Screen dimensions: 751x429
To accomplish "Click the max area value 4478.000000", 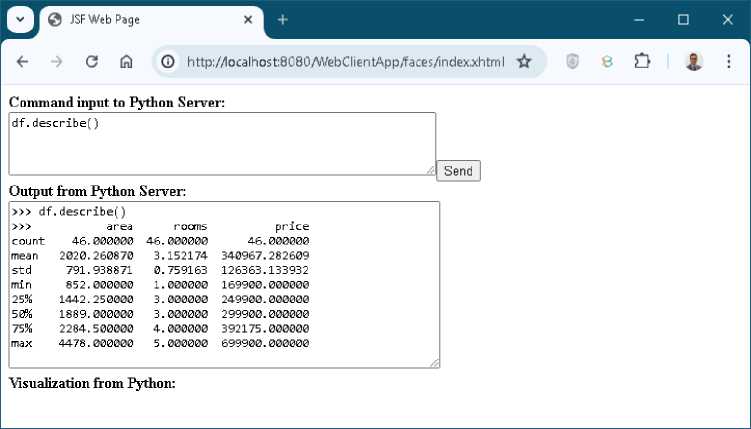I will tap(96, 343).
